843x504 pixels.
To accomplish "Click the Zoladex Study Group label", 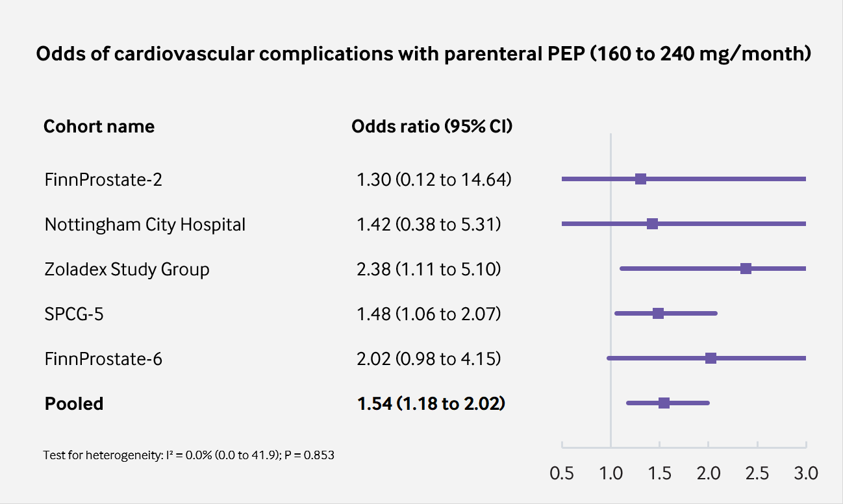I will click(x=127, y=270).
